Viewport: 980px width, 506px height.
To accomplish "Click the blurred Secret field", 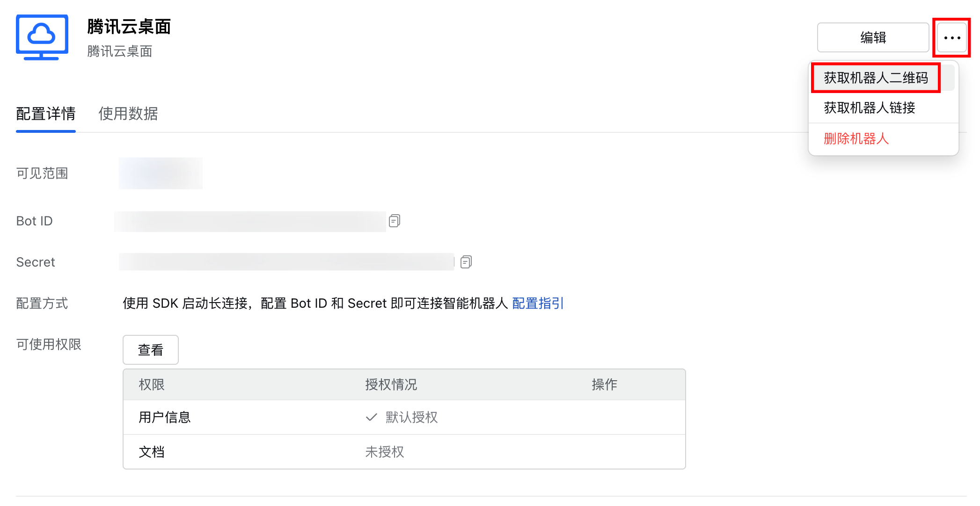I will click(x=286, y=262).
